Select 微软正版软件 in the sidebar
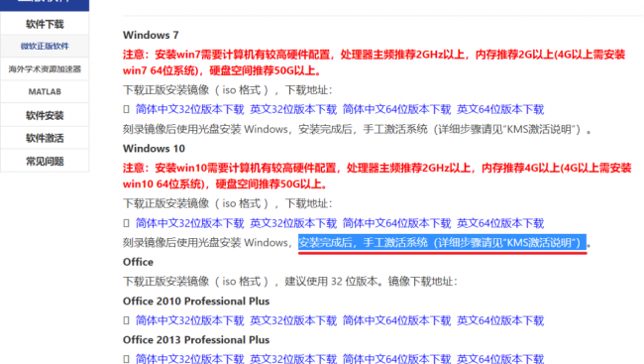The height and width of the screenshot is (364, 644). (x=45, y=46)
